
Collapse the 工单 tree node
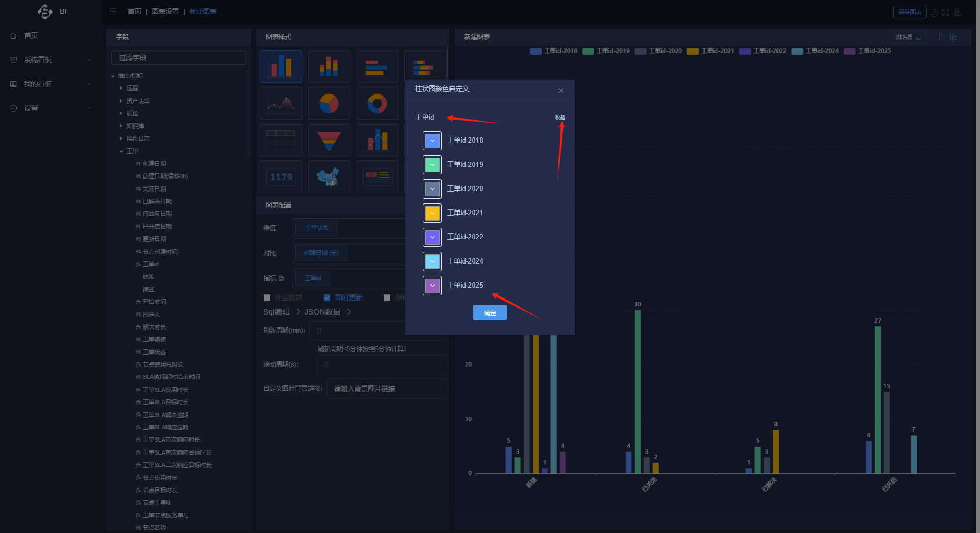pos(121,151)
